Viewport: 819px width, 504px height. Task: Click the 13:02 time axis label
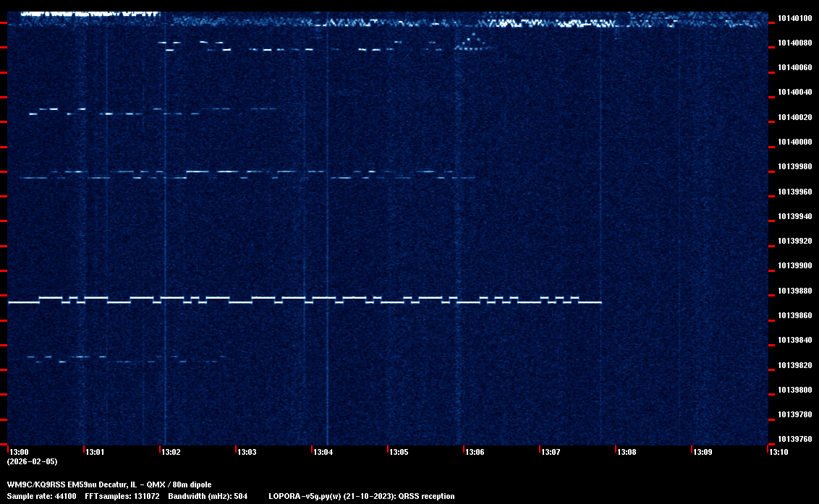point(171,452)
